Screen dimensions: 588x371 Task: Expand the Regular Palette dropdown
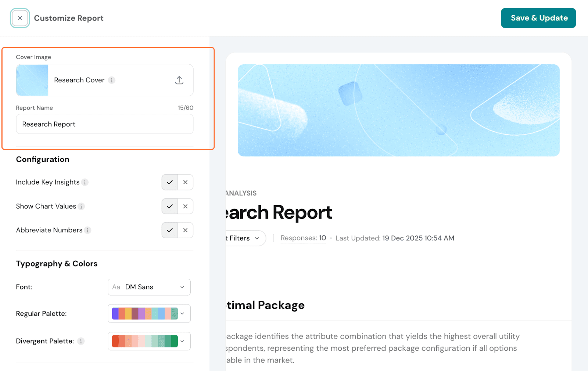(x=149, y=314)
